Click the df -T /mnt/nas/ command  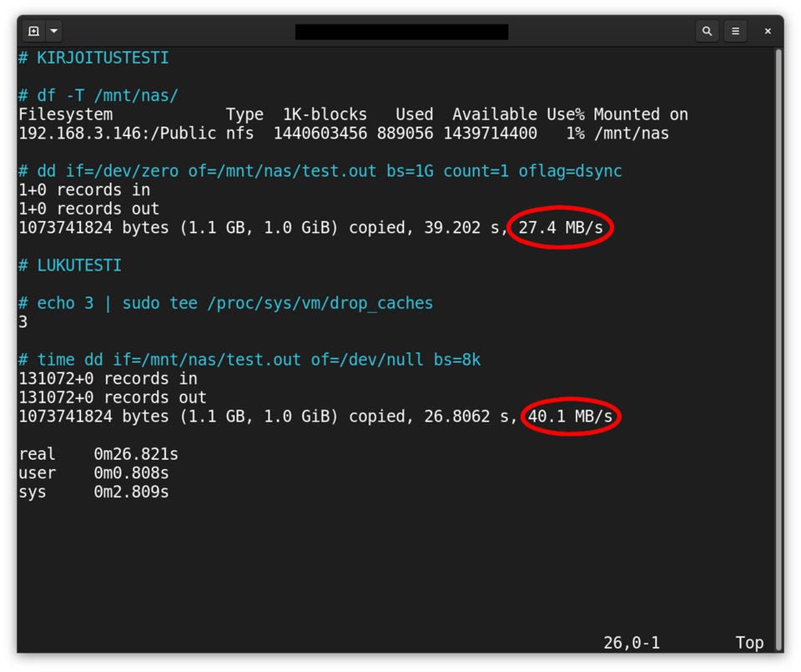click(98, 95)
